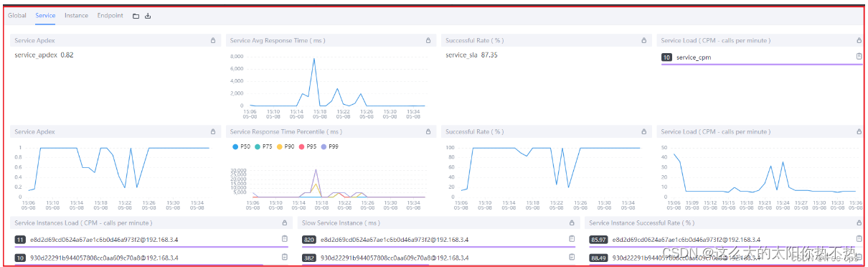This screenshot has height=267, width=868.
Task: Click lock icon on Service Response Time Percentile panel
Action: pos(428,131)
